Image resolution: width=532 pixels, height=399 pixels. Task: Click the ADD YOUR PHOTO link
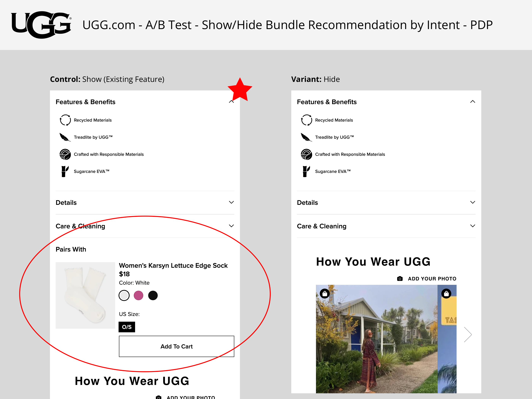pyautogui.click(x=432, y=279)
